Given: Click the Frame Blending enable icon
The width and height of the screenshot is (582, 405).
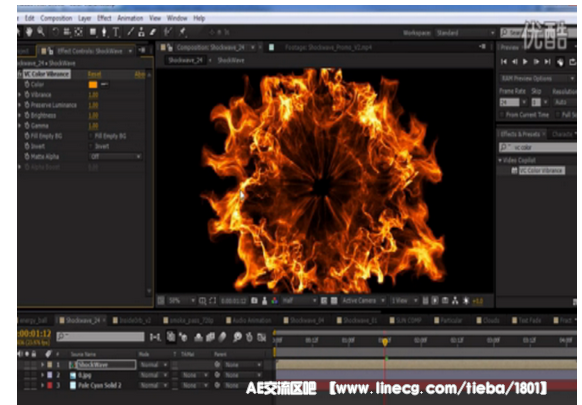Looking at the screenshot, I should (210, 337).
